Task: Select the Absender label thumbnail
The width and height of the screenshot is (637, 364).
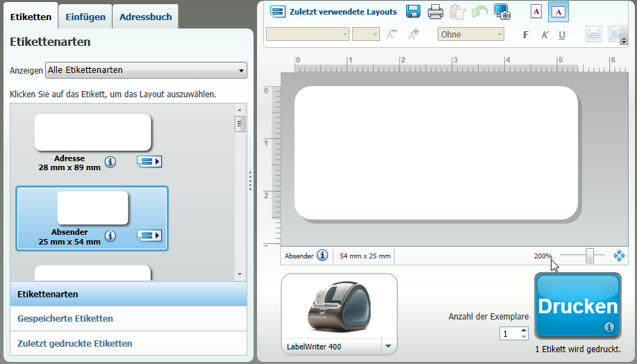Action: (92, 208)
